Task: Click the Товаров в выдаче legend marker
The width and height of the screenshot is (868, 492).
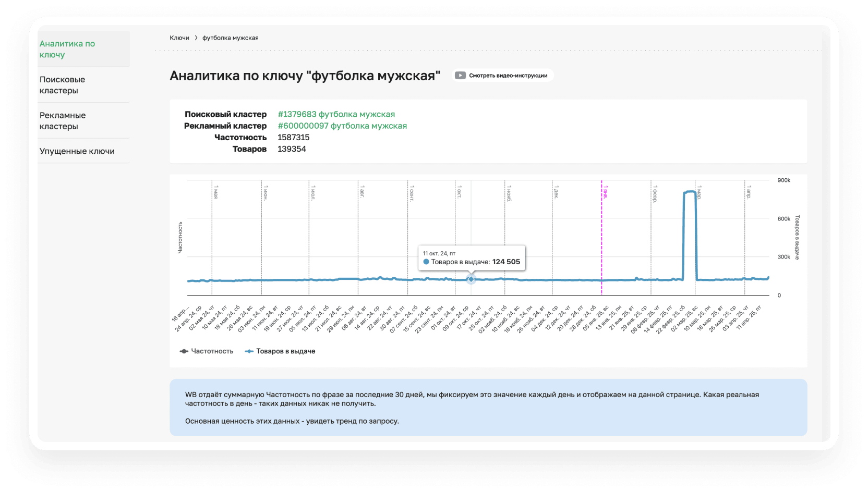Action: pyautogui.click(x=249, y=351)
